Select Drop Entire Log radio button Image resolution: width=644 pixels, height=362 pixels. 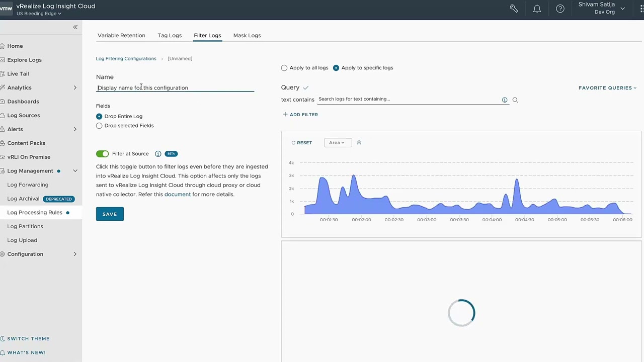[x=99, y=117]
